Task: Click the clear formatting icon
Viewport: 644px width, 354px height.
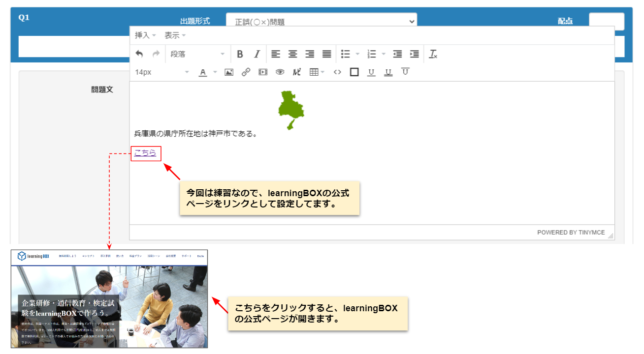Action: 433,54
